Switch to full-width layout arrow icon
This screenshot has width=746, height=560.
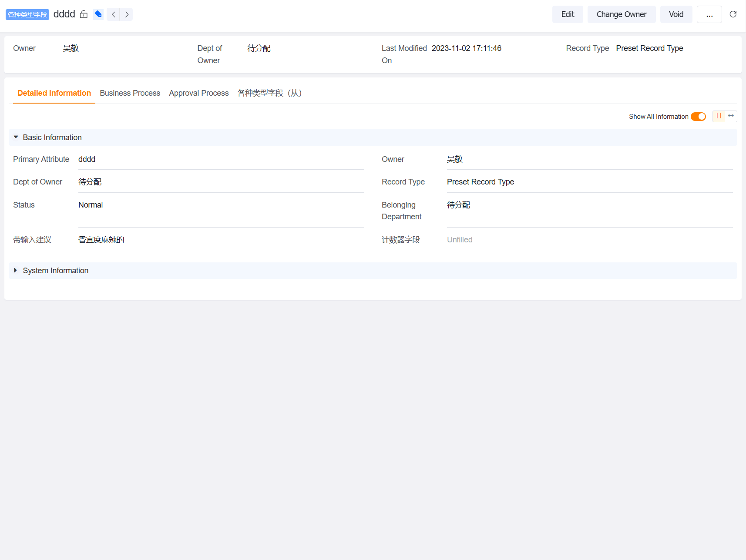(x=731, y=116)
